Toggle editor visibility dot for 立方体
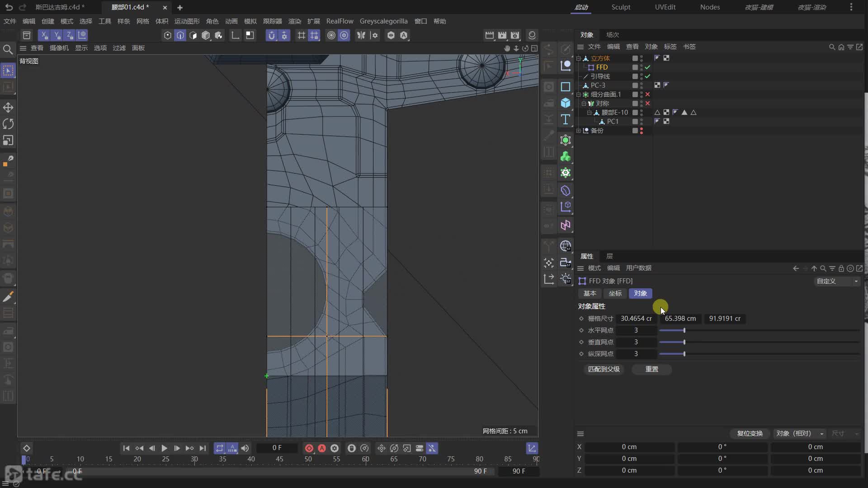Viewport: 868px width, 488px height. [x=642, y=57]
